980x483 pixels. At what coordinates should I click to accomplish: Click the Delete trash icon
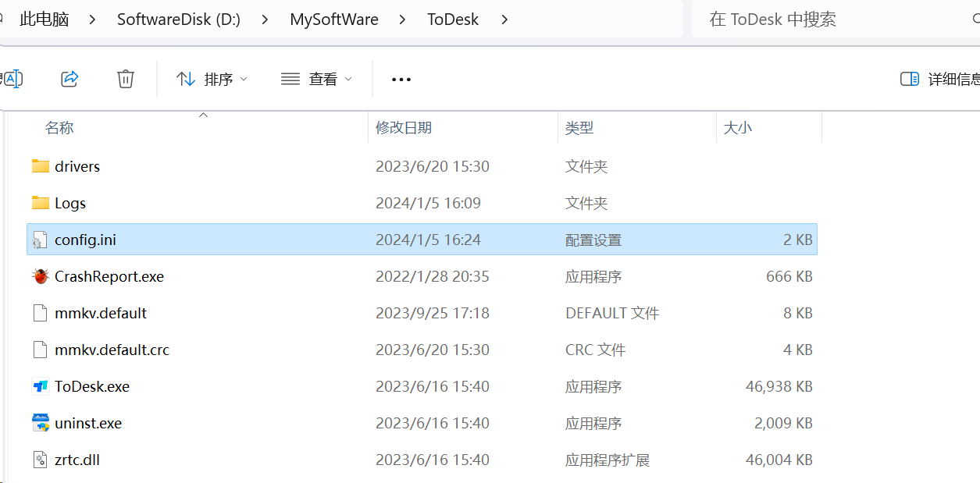126,79
